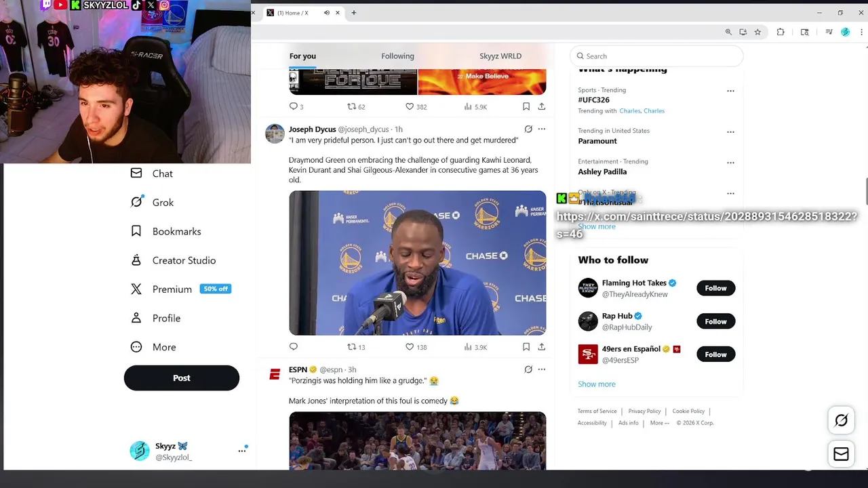Open the floating Messages button
This screenshot has height=488, width=868.
pos(841,454)
